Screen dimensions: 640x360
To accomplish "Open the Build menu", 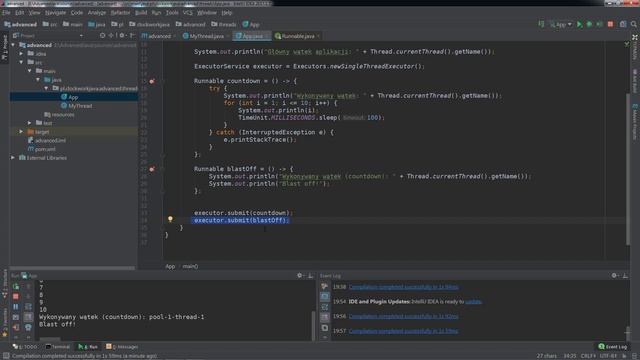I will click(x=141, y=13).
